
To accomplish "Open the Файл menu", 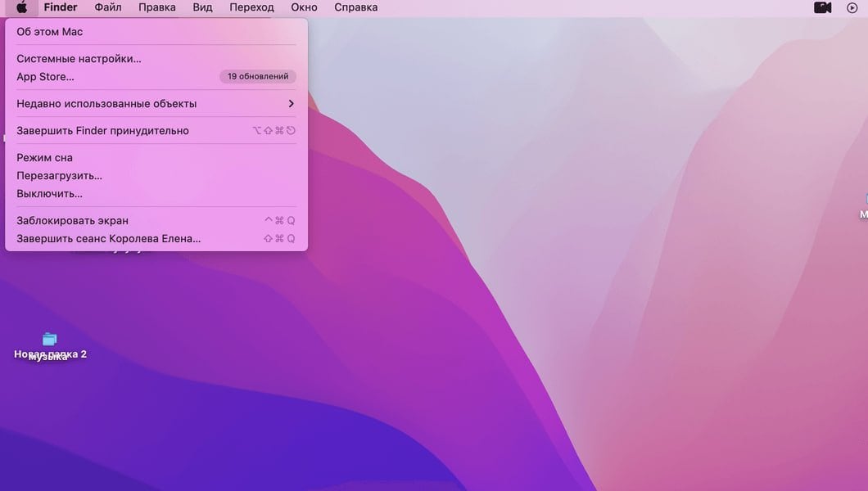I will pos(108,7).
